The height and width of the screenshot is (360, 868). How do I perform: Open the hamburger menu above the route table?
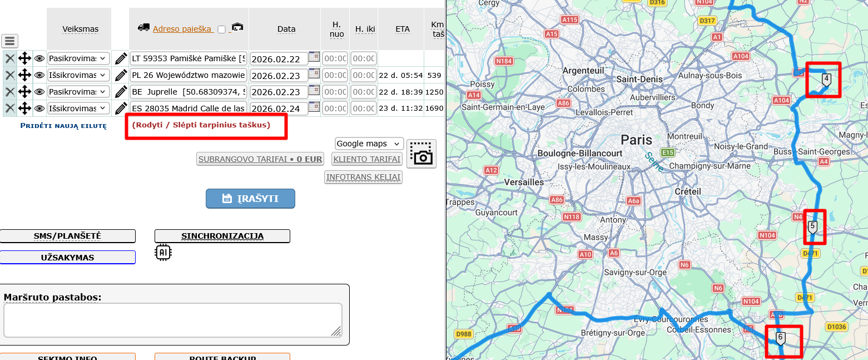(10, 41)
